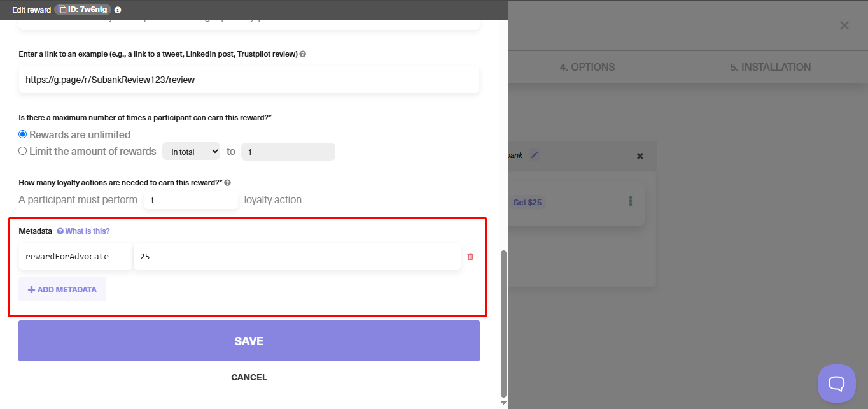The image size is (868, 409).
Task: Delete the rewardForAdvocate metadata row
Action: click(x=470, y=257)
